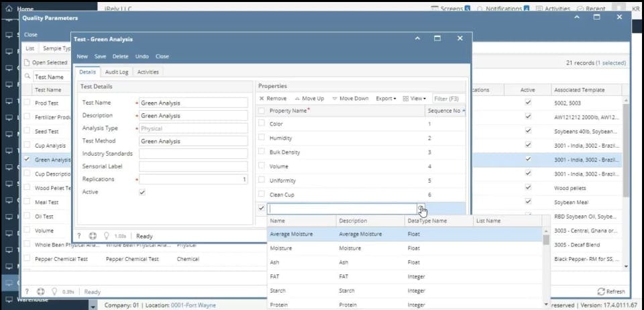Click Warehouse monitor icon in sidebar

pos(9,299)
